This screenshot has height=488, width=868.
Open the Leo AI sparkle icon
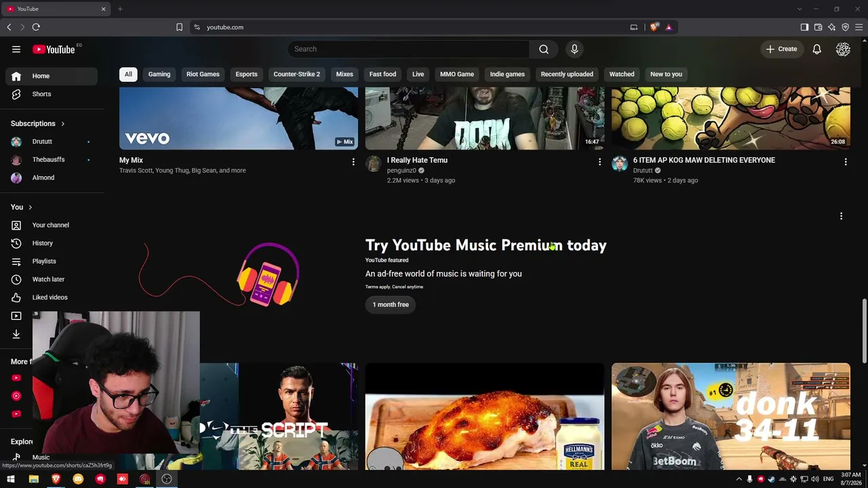coord(831,27)
